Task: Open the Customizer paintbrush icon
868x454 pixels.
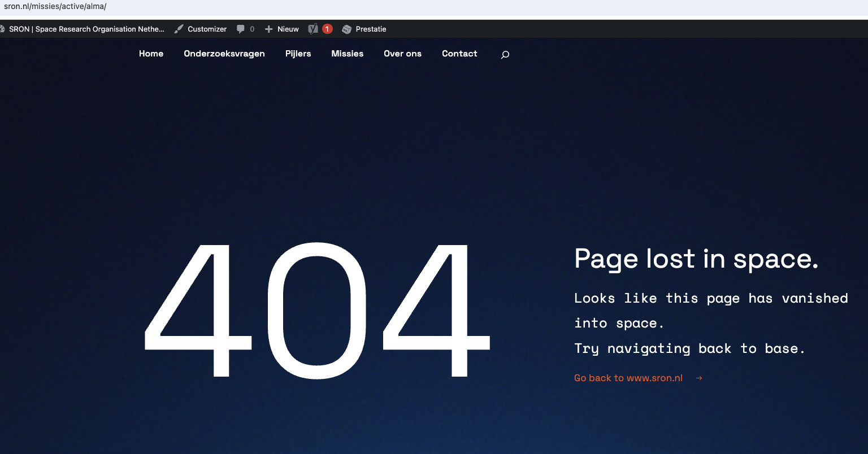Action: coord(179,29)
